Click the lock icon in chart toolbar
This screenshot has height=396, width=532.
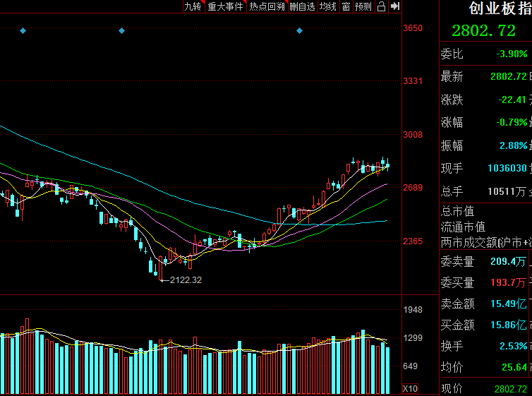[381, 6]
